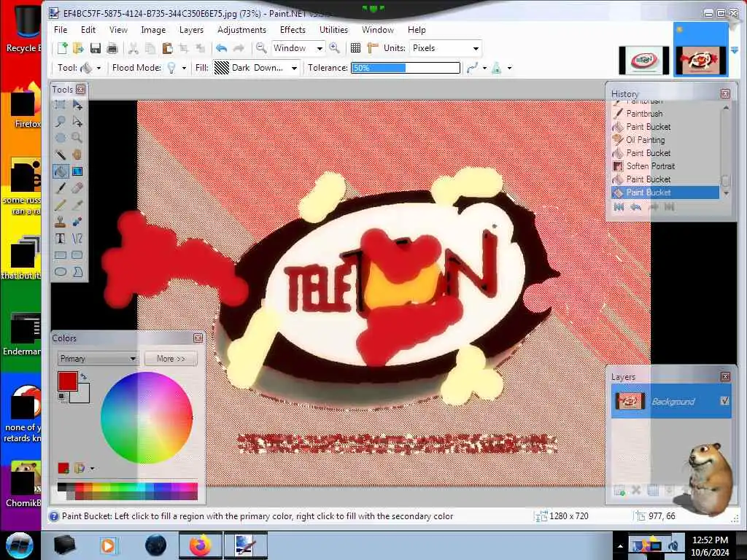Click the Zoom Out magnifier icon
747x560 pixels.
261,48
